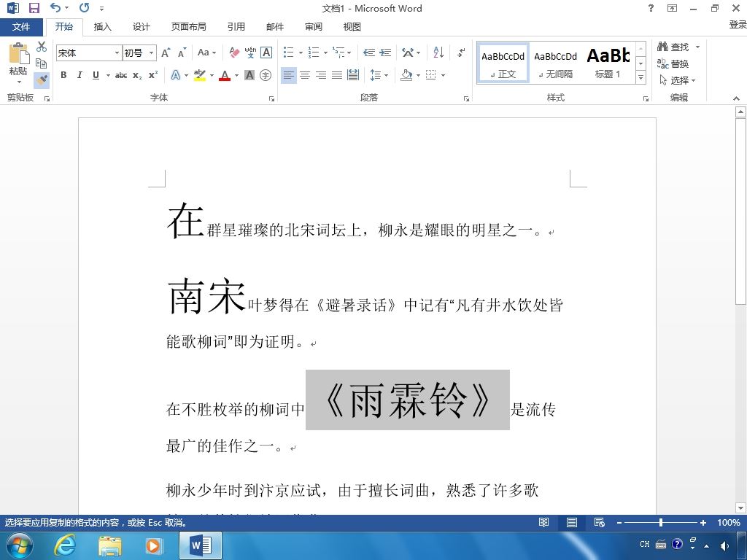Open Internet Explorer from taskbar
This screenshot has width=747, height=560.
pos(65,545)
